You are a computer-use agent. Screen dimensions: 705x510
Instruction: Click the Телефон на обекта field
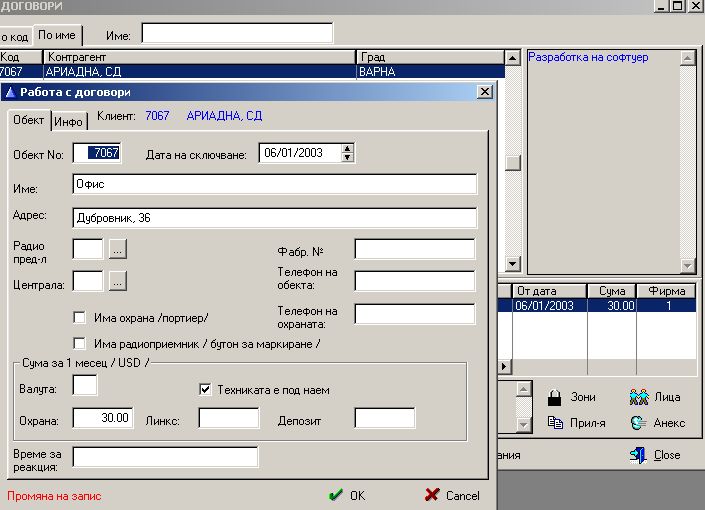click(415, 281)
